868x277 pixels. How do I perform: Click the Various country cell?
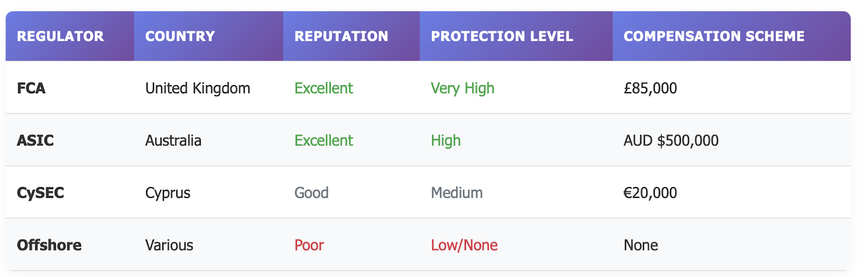point(169,246)
